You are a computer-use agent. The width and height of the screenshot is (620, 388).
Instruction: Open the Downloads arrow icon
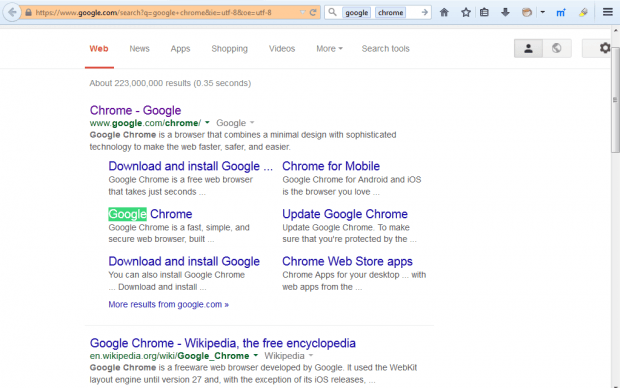coord(505,13)
